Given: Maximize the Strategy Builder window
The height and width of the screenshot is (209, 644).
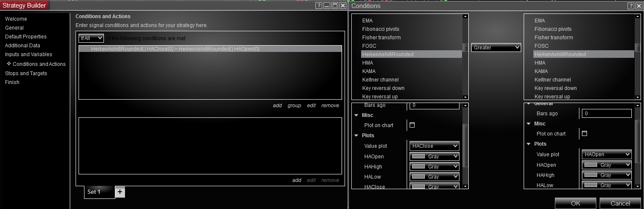Looking at the screenshot, I should (335, 5).
